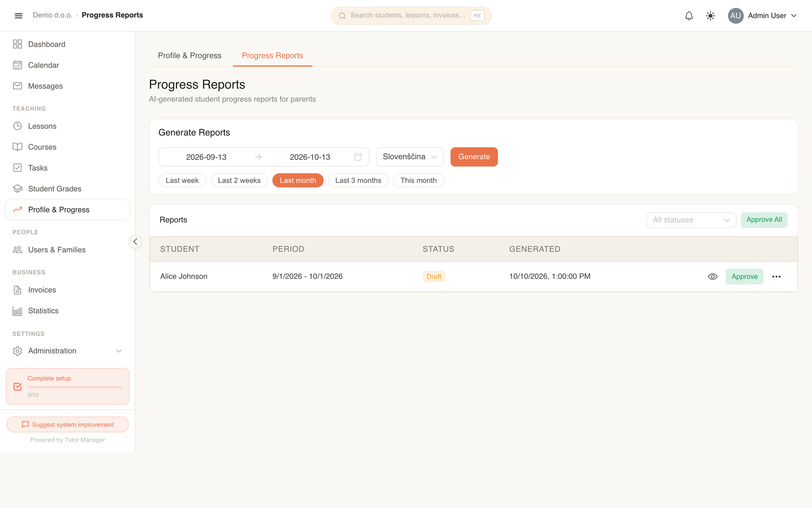Viewport: 812px width, 508px height.
Task: Open the hamburger menu icon
Action: point(18,15)
